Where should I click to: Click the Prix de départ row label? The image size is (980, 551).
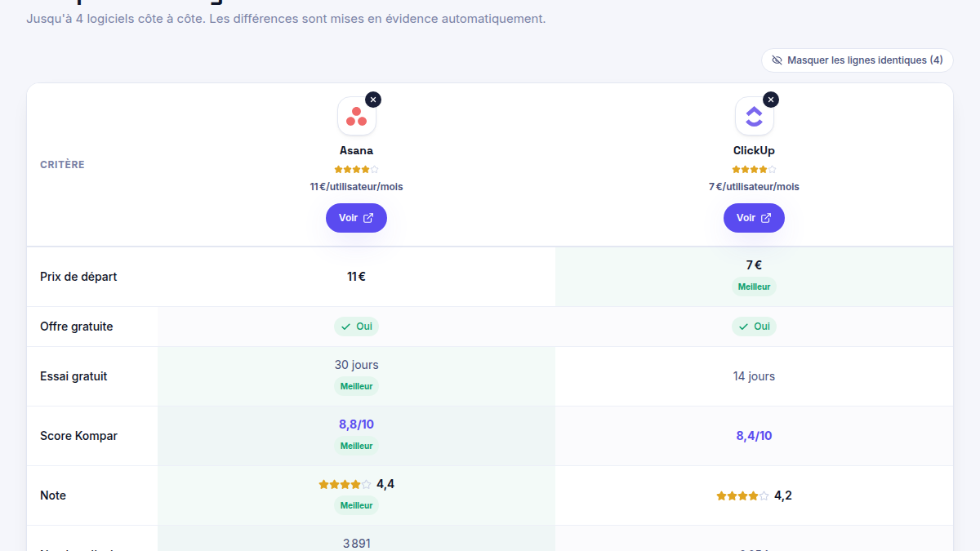pyautogui.click(x=78, y=277)
